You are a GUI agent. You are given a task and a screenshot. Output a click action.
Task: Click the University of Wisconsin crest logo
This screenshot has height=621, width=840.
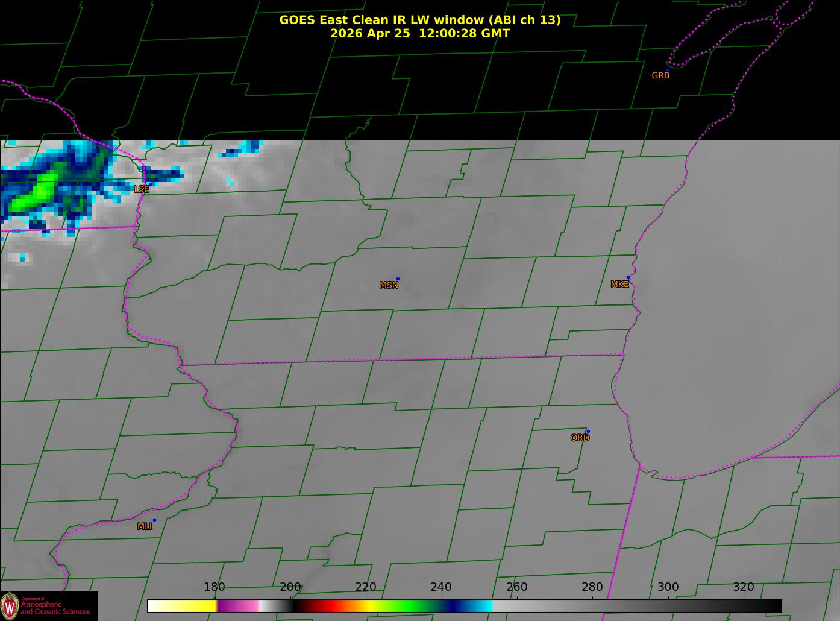pos(10,606)
